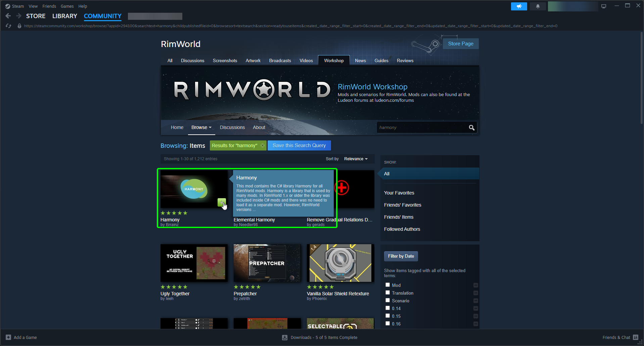Exclude the 0.15 tag with minus icon
644x346 pixels.
coord(476,316)
